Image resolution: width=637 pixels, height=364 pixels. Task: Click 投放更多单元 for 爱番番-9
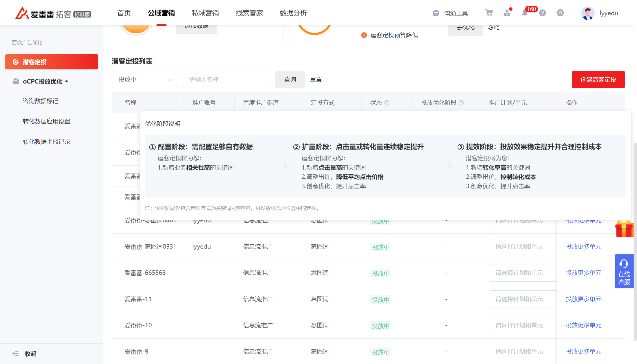click(x=584, y=352)
